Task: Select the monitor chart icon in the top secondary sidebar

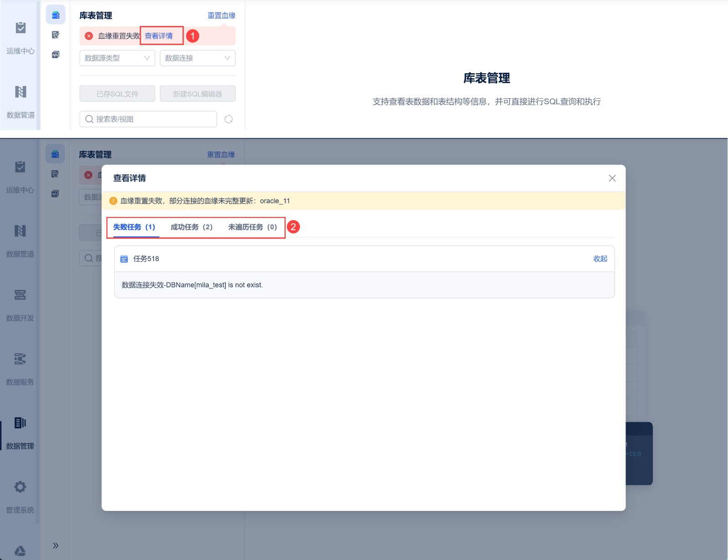Action: [56, 55]
